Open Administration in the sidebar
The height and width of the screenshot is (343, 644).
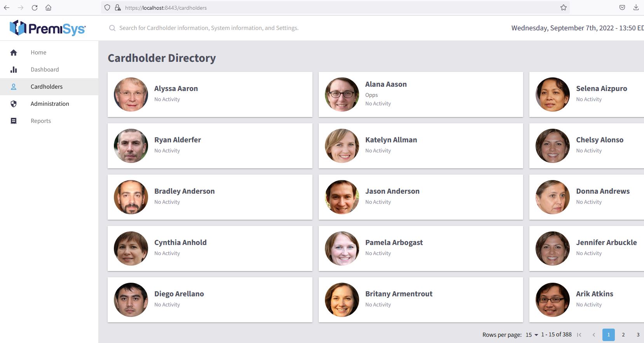(49, 104)
